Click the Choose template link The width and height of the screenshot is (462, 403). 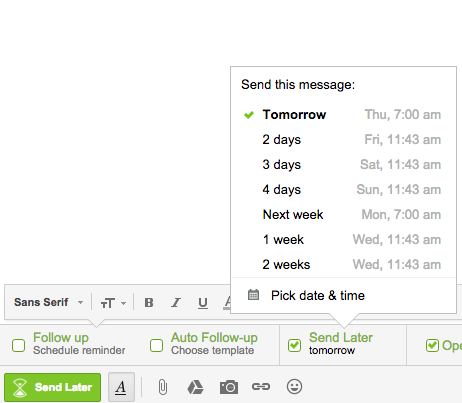(x=212, y=350)
